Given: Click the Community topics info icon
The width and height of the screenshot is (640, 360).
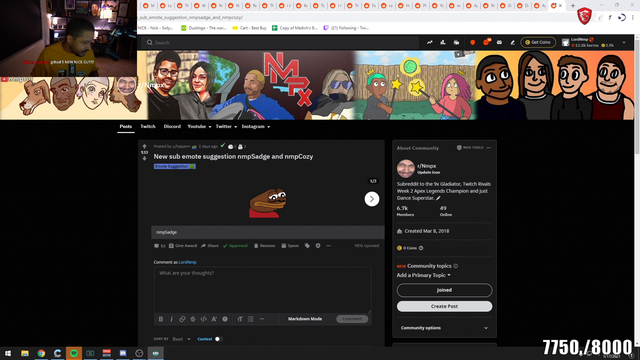Looking at the screenshot, I should click(456, 266).
